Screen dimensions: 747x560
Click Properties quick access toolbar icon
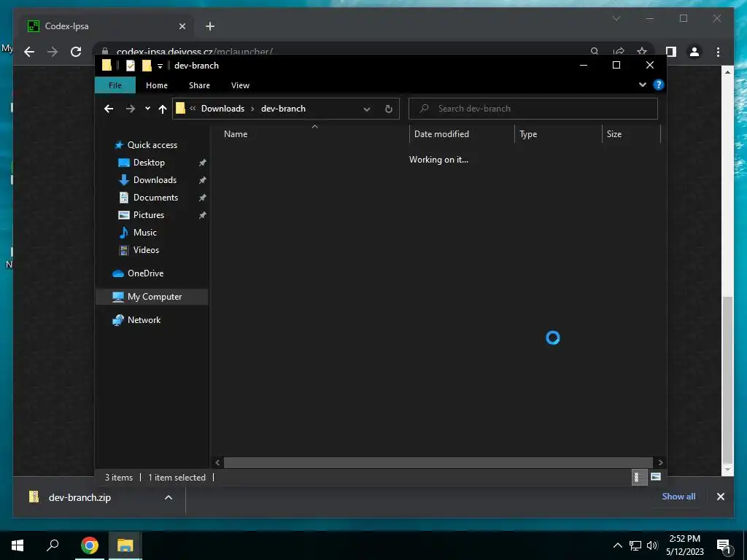130,66
